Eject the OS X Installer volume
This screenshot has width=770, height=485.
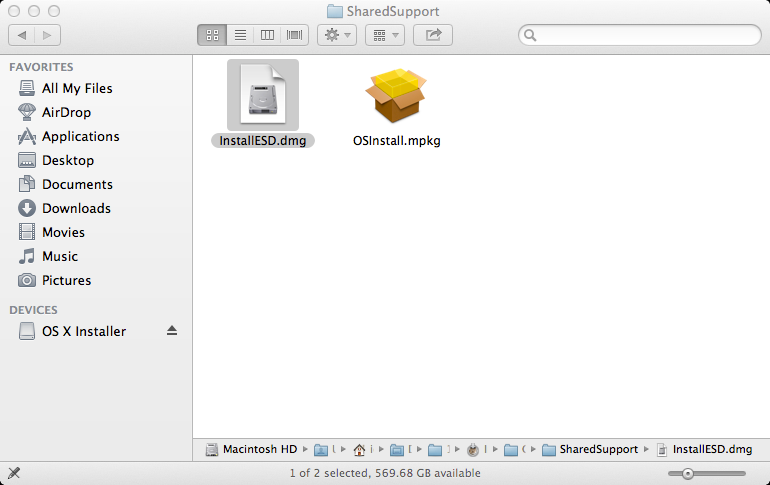[171, 331]
